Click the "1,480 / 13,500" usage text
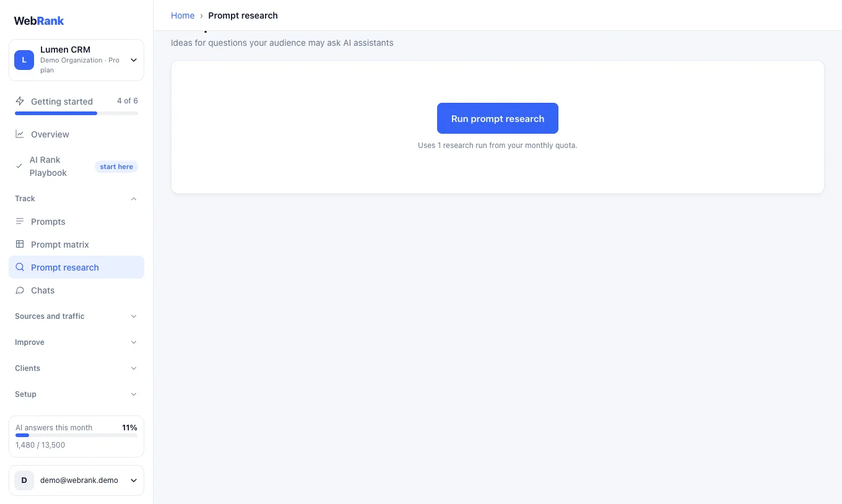This screenshot has width=842, height=504. tap(40, 445)
